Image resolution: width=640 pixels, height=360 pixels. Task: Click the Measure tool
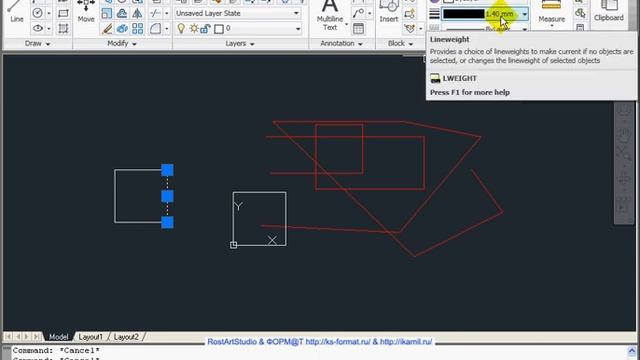tap(551, 12)
